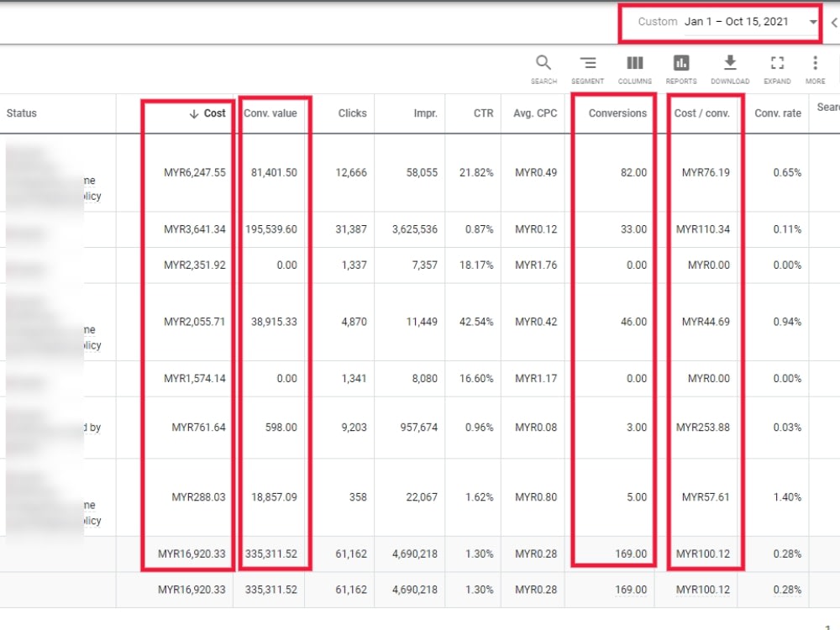Click cost per conversion MYR44.69
Viewport: 840px width, 630px height.
click(x=706, y=322)
